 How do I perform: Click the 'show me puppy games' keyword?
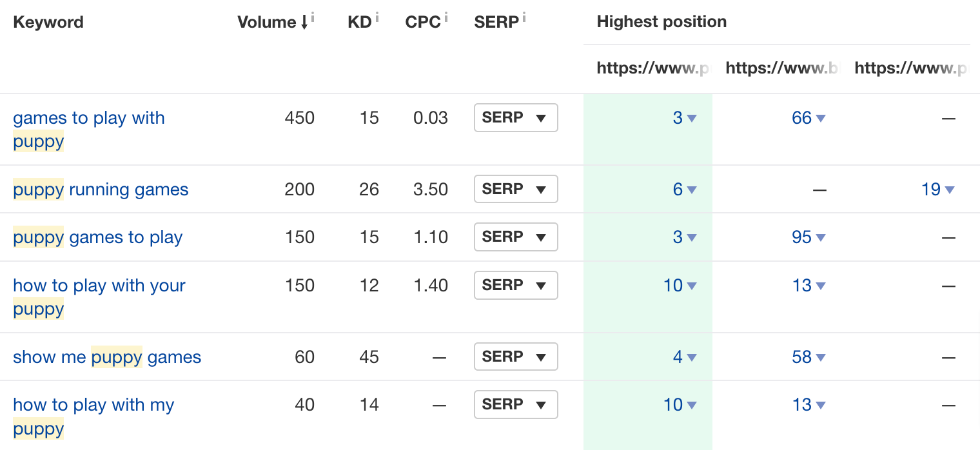pyautogui.click(x=106, y=357)
